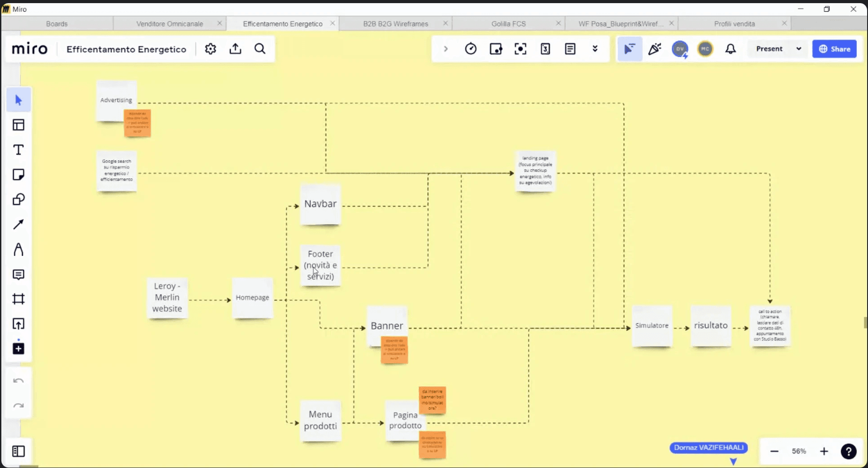Close the Venditore Omnicanale tab

click(220, 23)
